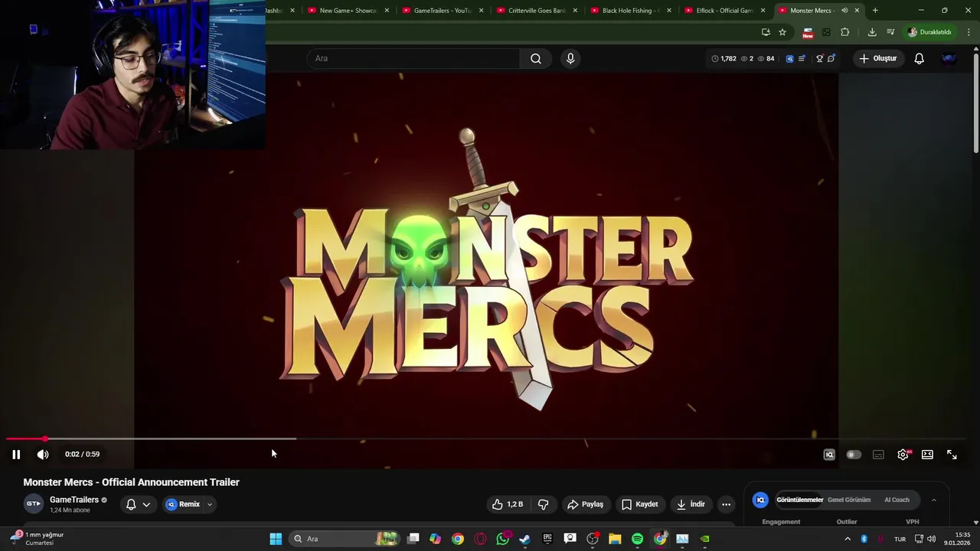Switch to New Game+ Showcase tab

pos(349,11)
